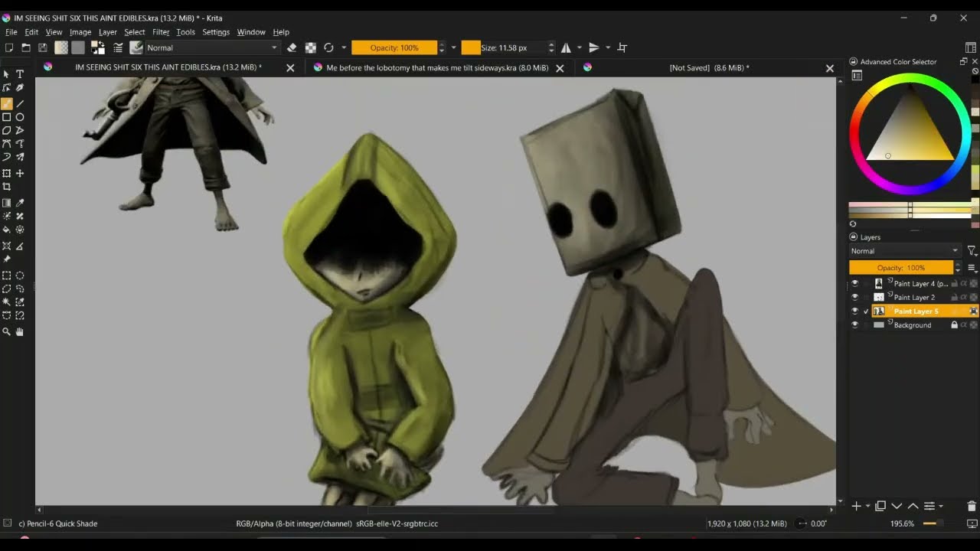Reload the original brush preset

click(329, 47)
